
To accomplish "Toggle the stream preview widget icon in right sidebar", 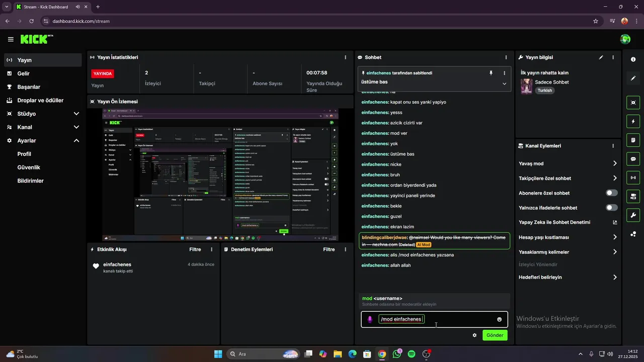I will click(633, 103).
